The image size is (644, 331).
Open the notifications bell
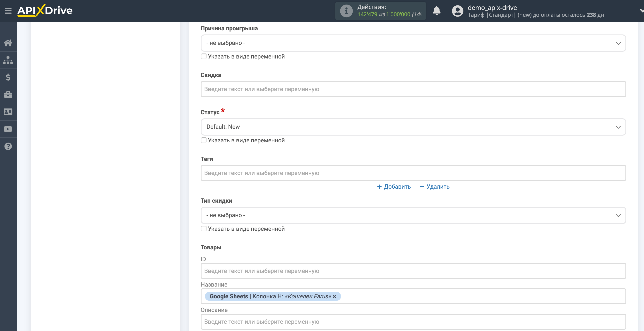point(437,11)
